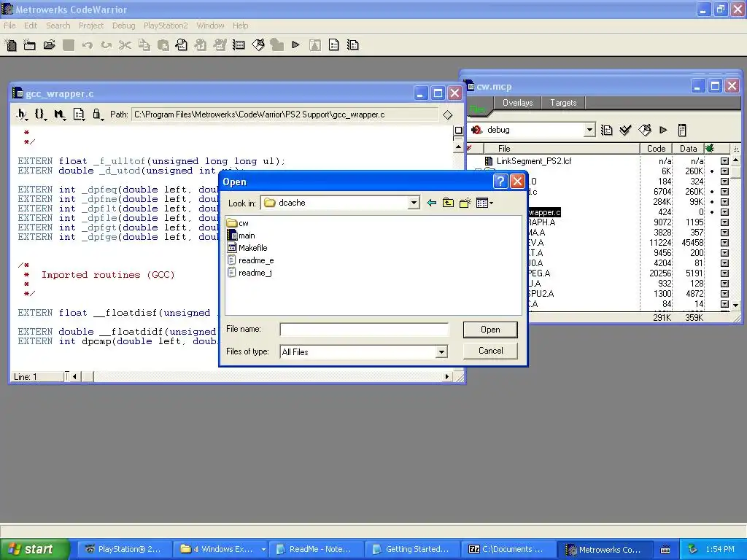This screenshot has width=747, height=560.
Task: Expand the Look in dcache dropdown
Action: tap(414, 203)
